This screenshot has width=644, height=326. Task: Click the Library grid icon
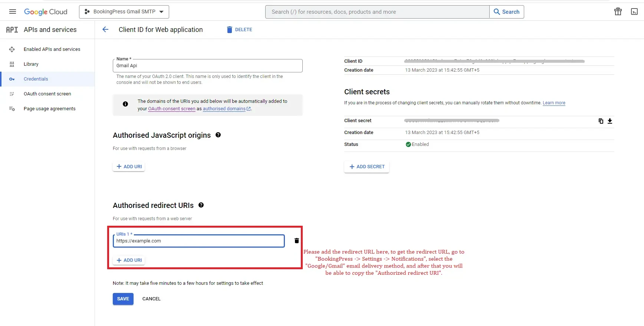[x=12, y=64]
